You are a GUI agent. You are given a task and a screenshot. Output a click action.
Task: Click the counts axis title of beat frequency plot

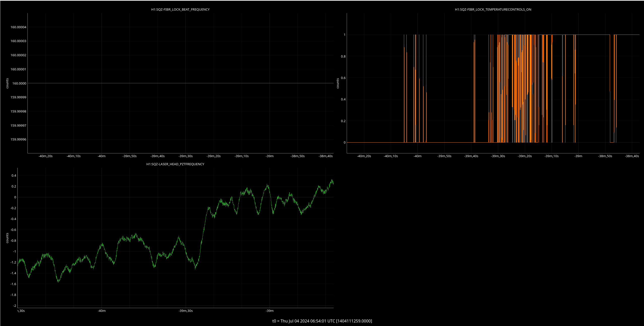click(7, 83)
